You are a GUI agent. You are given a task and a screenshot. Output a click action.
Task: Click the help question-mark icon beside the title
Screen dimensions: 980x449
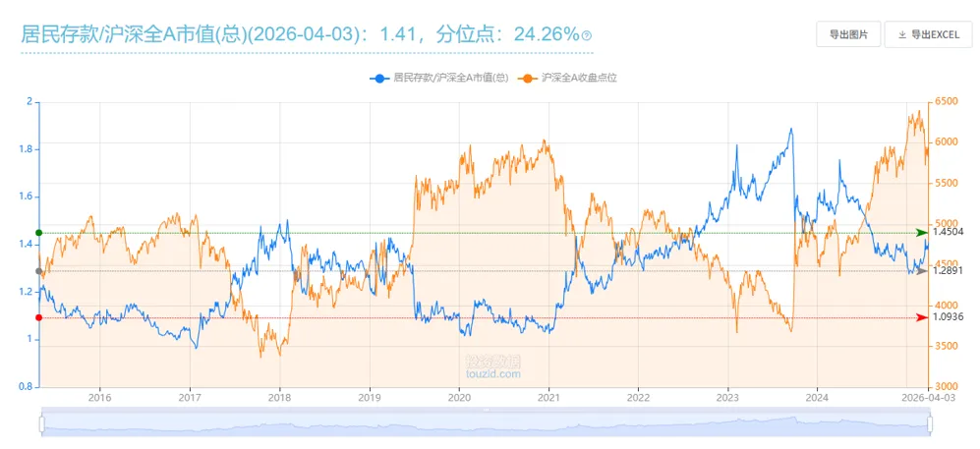587,36
